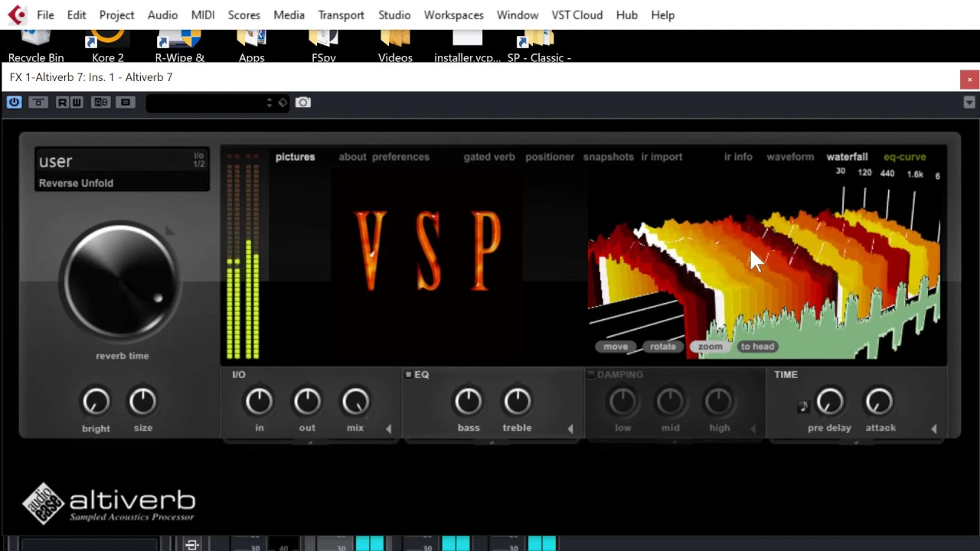Expand the DAMPING section arrow

click(753, 429)
